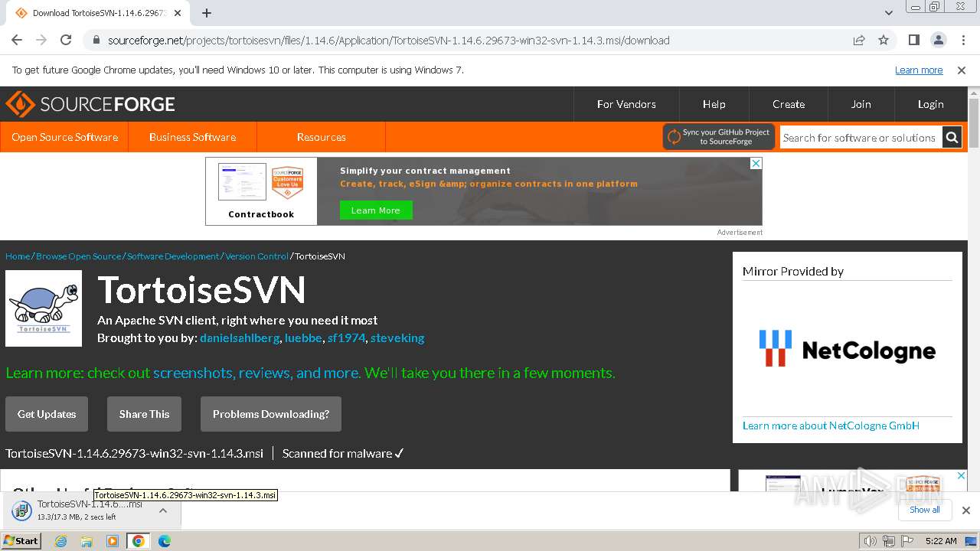Reload the page with the refresh icon
The height and width of the screenshot is (551, 980).
coord(66,40)
